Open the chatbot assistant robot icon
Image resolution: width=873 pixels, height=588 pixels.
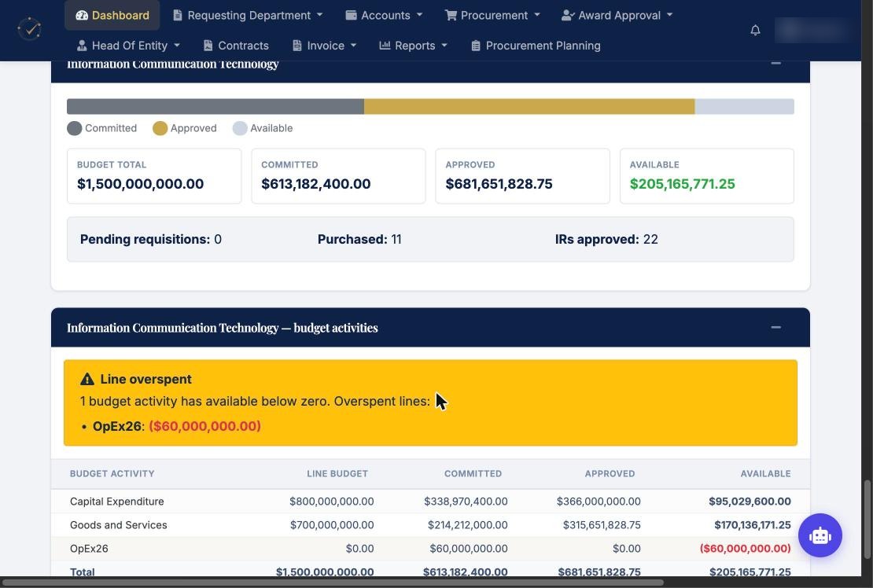click(x=820, y=535)
